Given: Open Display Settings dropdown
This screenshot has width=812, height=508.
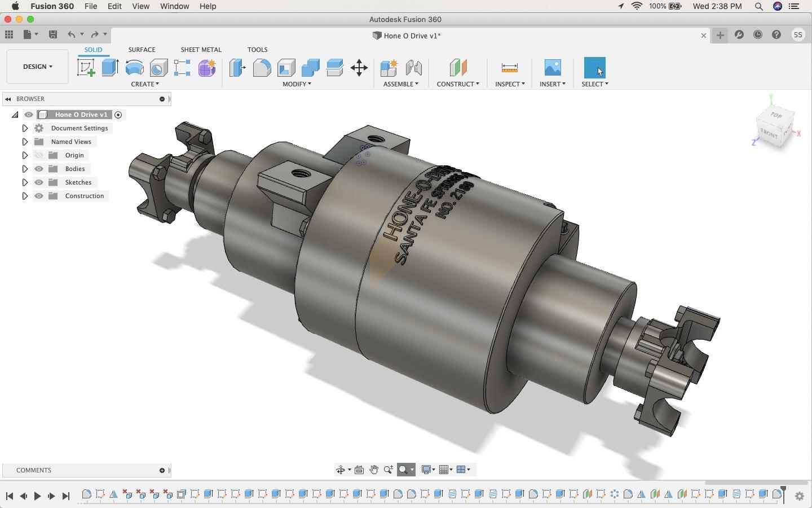Looking at the screenshot, I should [x=429, y=470].
